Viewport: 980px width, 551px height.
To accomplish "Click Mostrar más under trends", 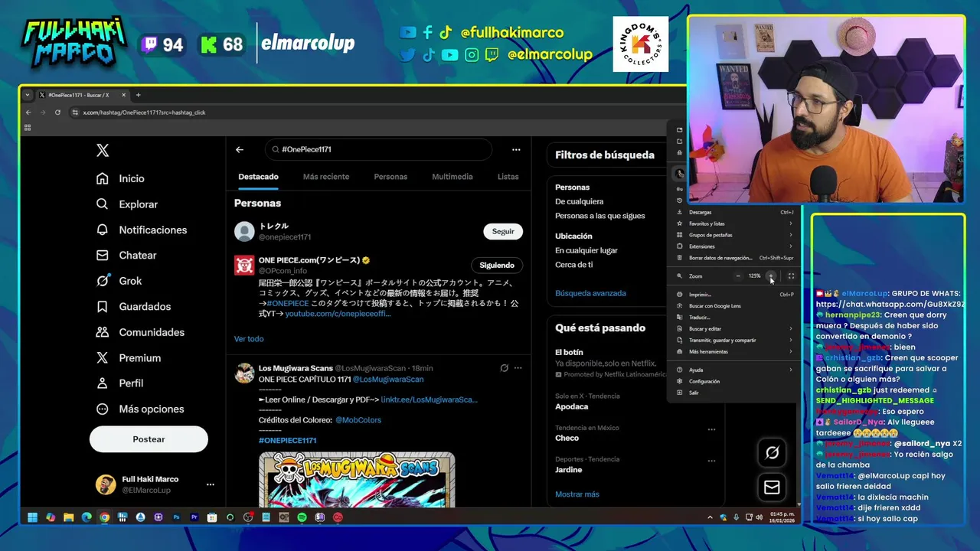I will (x=577, y=494).
